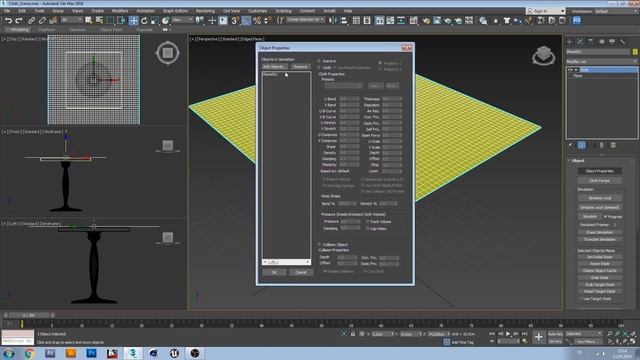Click Cancel in Object Properties dialog
The width and height of the screenshot is (640, 360).
[x=300, y=272]
